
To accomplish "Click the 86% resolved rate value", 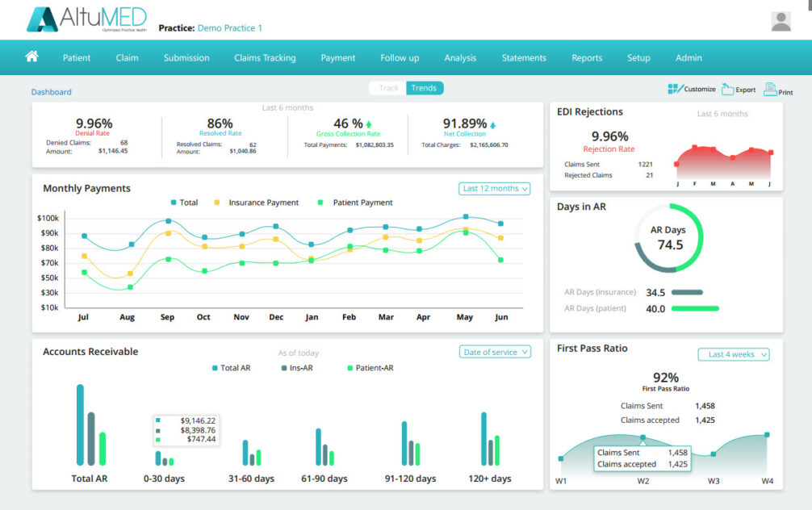I will (x=220, y=123).
